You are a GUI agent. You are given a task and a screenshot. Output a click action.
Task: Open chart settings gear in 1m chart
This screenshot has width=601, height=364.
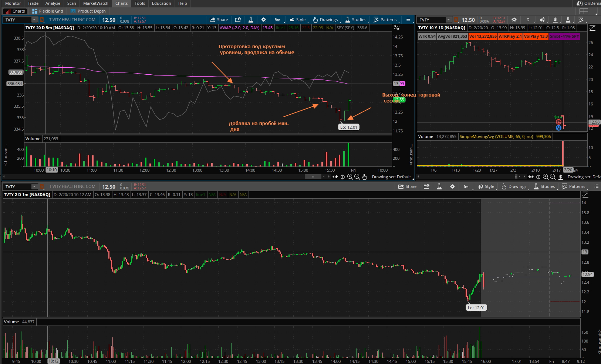452,187
